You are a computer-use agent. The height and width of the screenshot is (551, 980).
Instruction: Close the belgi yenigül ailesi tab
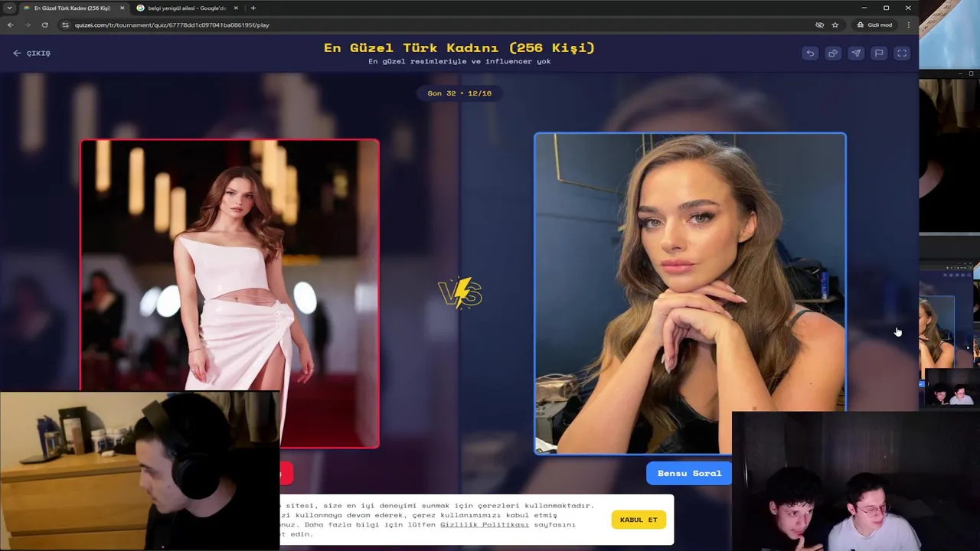pos(236,8)
